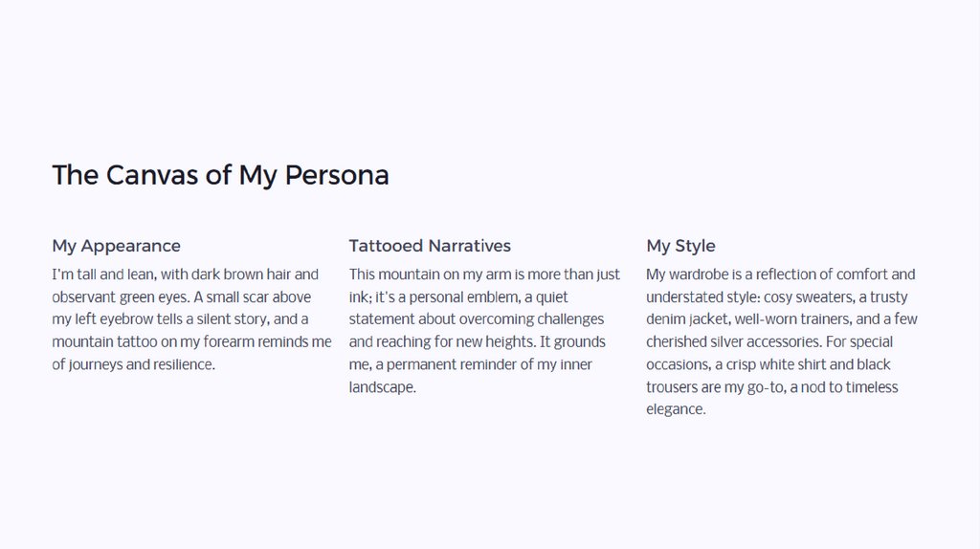Click the word "landscape" ending the tattoo paragraph
Image resolution: width=980 pixels, height=549 pixels.
click(x=380, y=387)
